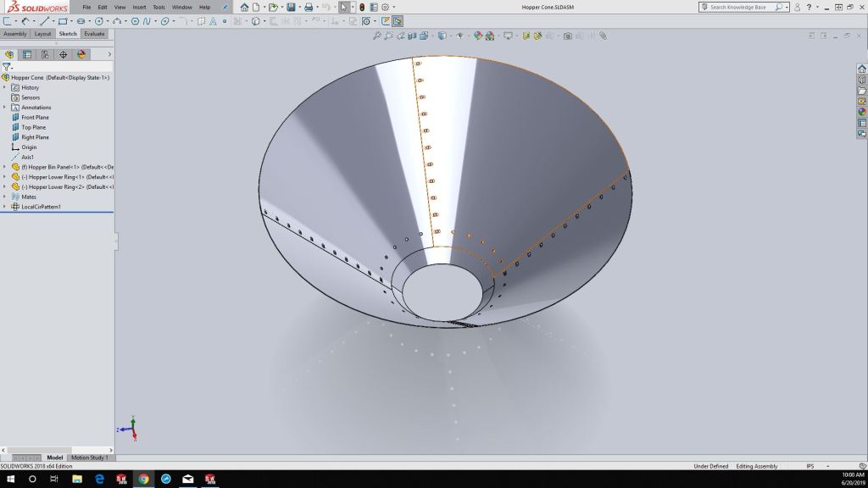Click the Zoom to Fit icon

click(377, 36)
